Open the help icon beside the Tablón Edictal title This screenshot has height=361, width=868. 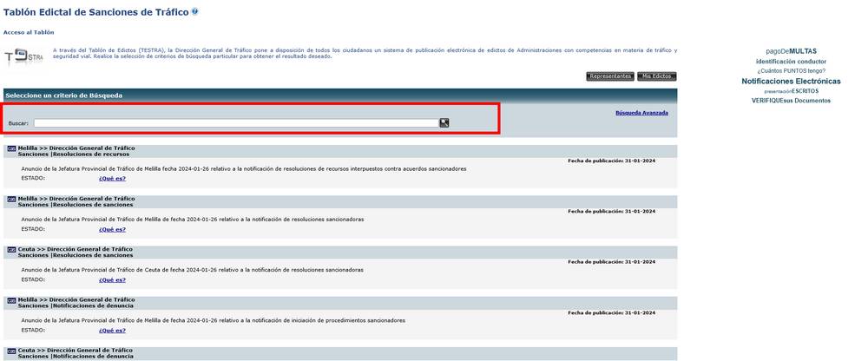click(x=194, y=11)
